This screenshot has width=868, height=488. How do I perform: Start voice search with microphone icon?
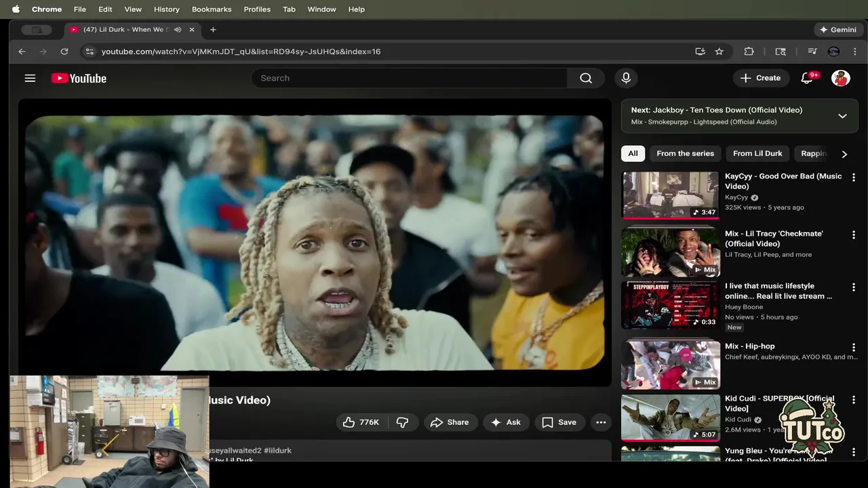pyautogui.click(x=626, y=78)
